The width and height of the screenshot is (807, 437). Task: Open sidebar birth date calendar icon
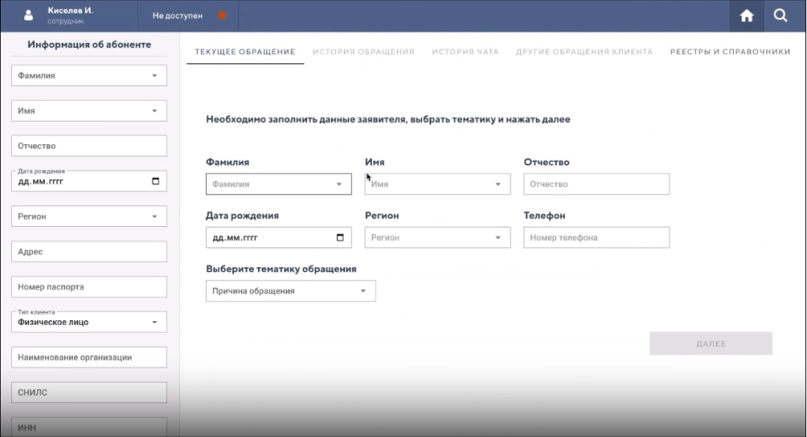click(155, 181)
